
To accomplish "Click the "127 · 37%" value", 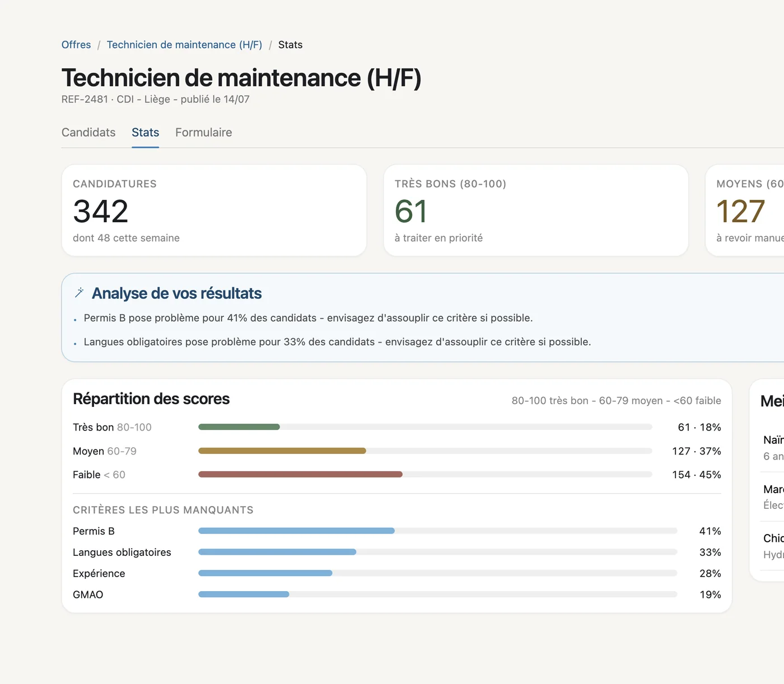I will click(x=697, y=451).
